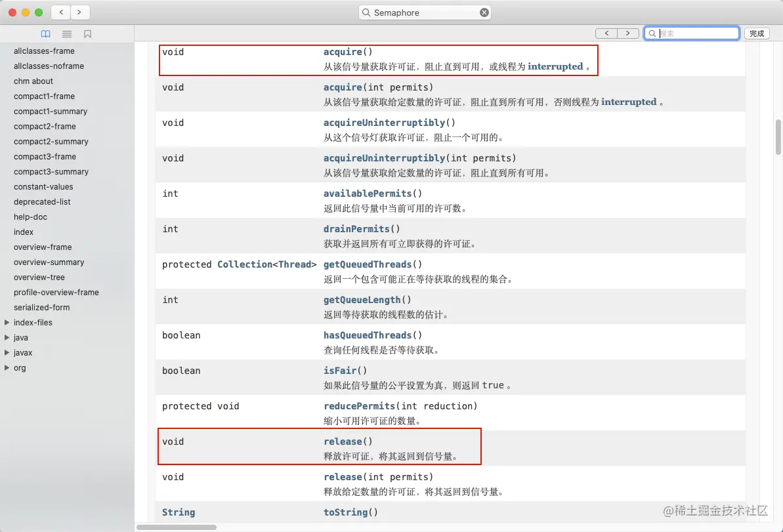The width and height of the screenshot is (783, 532).
Task: Click the 'protected void' return type cell
Action: (x=200, y=406)
